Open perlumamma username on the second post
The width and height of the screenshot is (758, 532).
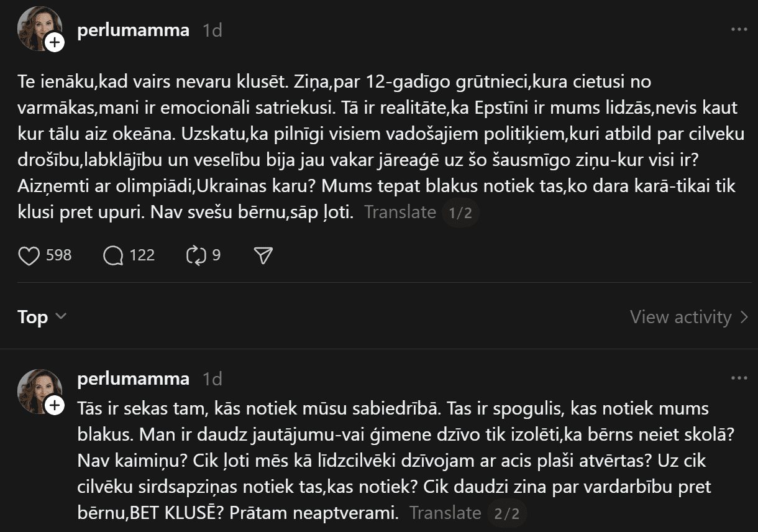(133, 378)
